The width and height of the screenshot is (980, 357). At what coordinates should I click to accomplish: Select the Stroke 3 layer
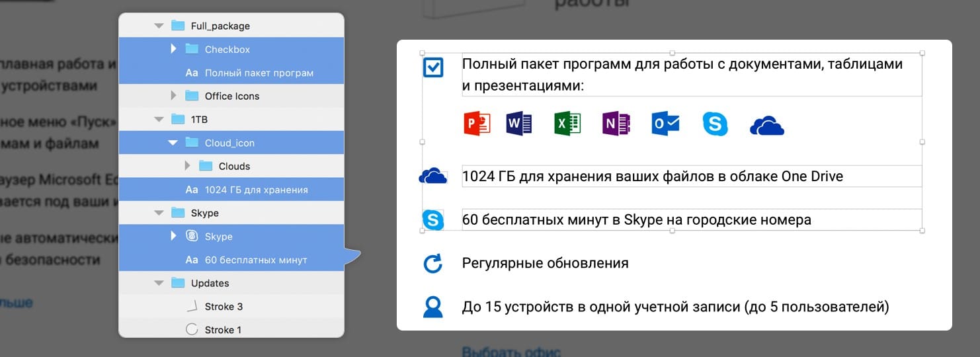[231, 306]
